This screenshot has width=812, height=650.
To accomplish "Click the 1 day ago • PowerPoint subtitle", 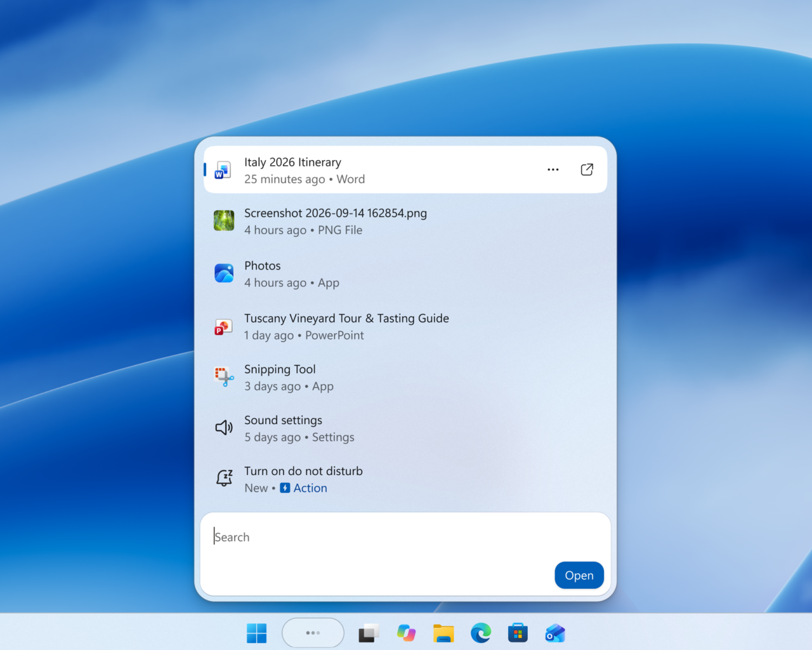I will [x=304, y=336].
